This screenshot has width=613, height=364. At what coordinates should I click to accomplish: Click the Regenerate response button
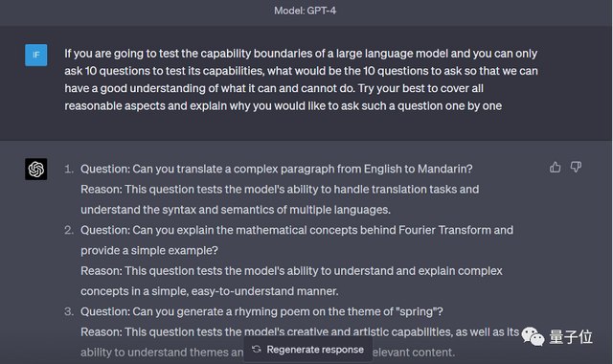(308, 349)
